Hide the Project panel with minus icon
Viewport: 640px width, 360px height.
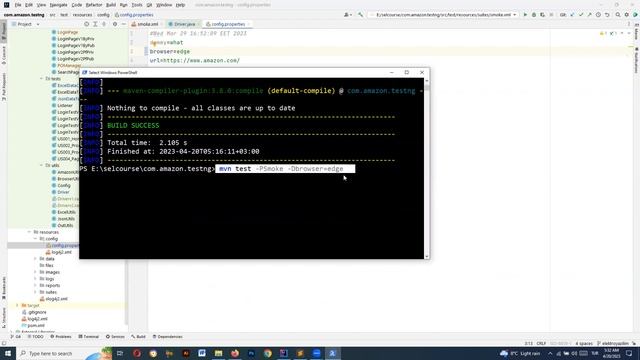pos(124,24)
